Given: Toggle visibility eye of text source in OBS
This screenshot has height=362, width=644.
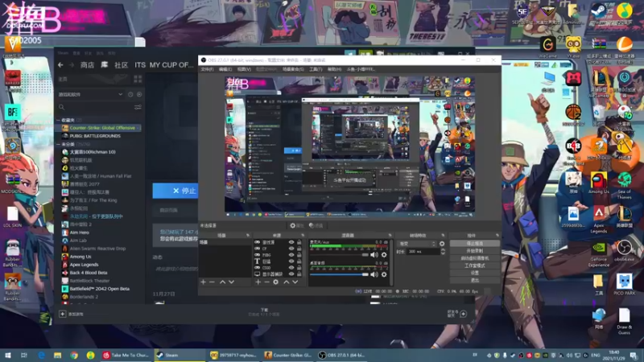Looking at the screenshot, I should pyautogui.click(x=291, y=261).
